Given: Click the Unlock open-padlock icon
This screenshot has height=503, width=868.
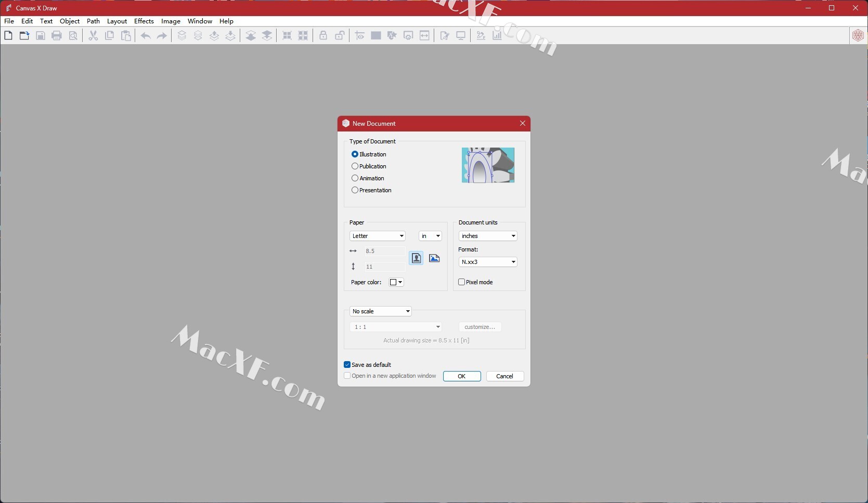Looking at the screenshot, I should (340, 35).
